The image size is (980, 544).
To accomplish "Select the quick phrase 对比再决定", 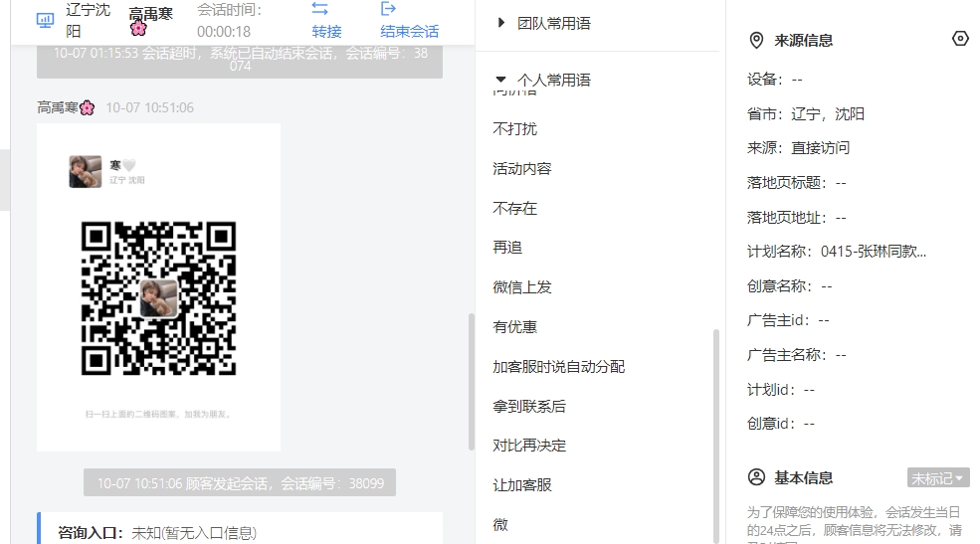I will click(528, 446).
